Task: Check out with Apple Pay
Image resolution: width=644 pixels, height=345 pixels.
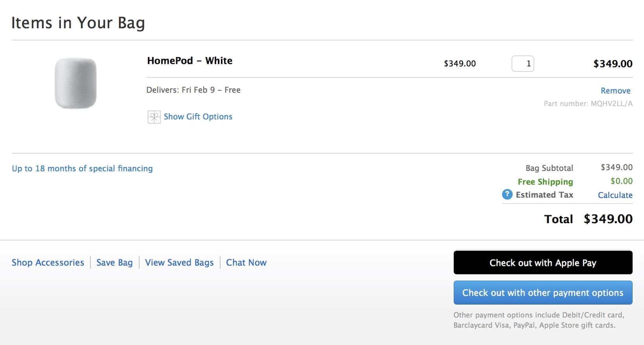Action: point(543,262)
